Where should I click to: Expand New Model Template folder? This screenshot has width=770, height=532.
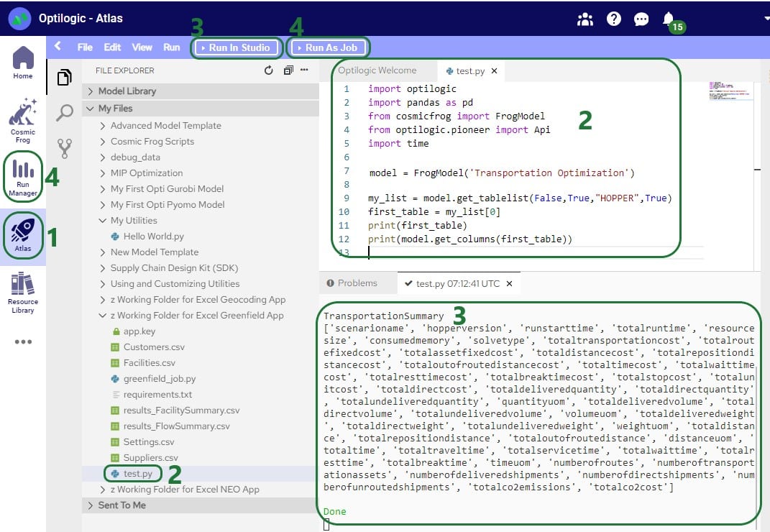click(x=154, y=252)
